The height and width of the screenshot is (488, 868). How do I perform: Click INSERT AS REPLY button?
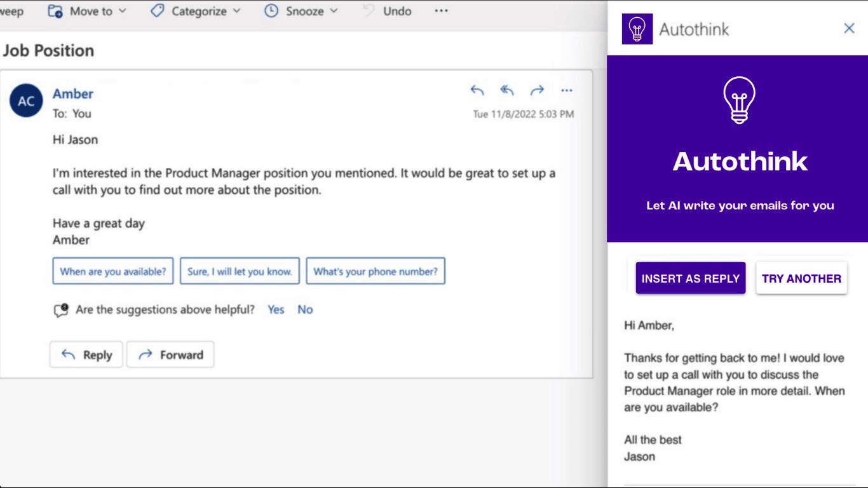click(x=691, y=278)
